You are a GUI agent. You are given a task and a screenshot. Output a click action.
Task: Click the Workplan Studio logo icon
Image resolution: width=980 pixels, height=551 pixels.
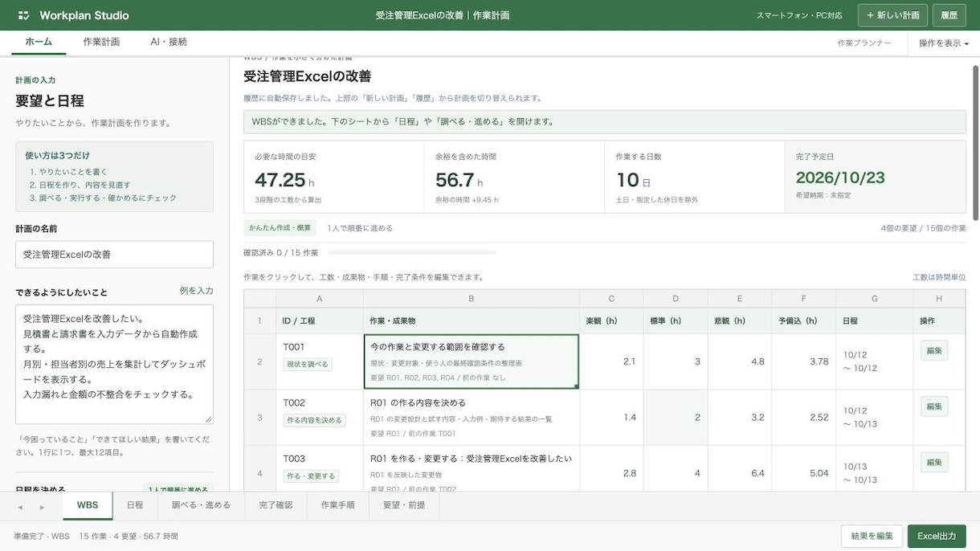tap(24, 15)
